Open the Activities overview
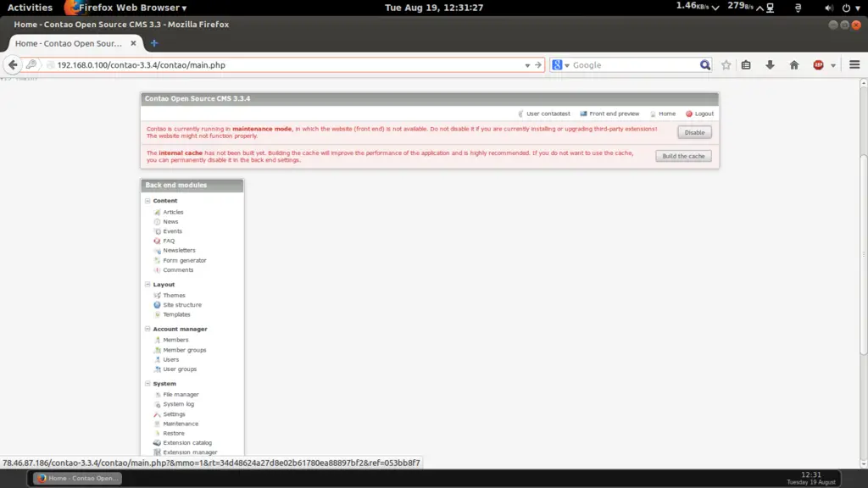 (30, 8)
